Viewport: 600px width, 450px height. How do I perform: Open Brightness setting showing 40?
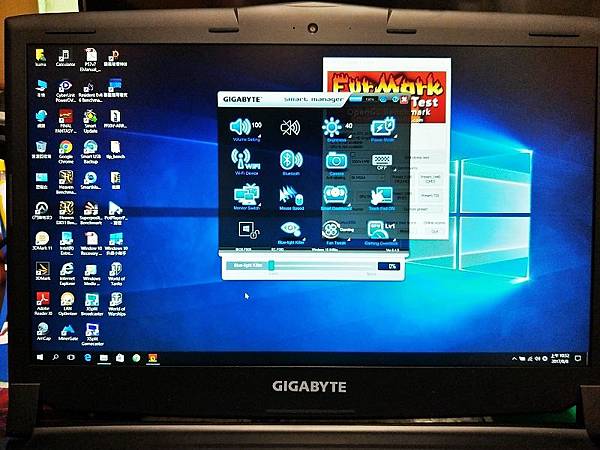point(337,129)
